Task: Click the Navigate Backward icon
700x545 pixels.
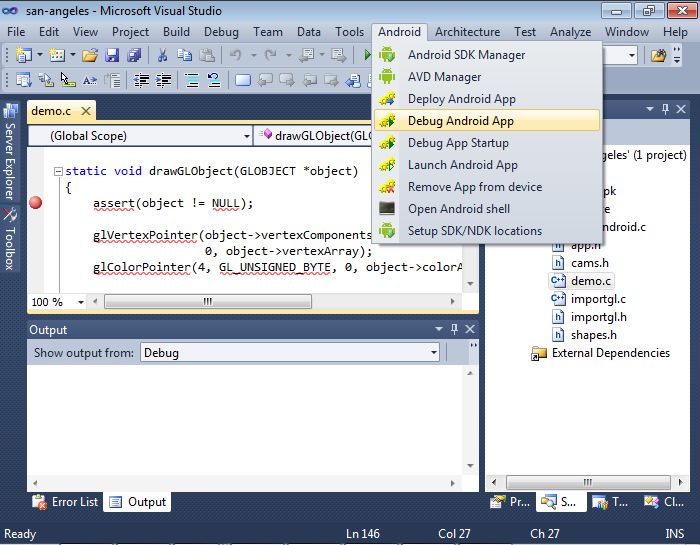Action: 306,55
